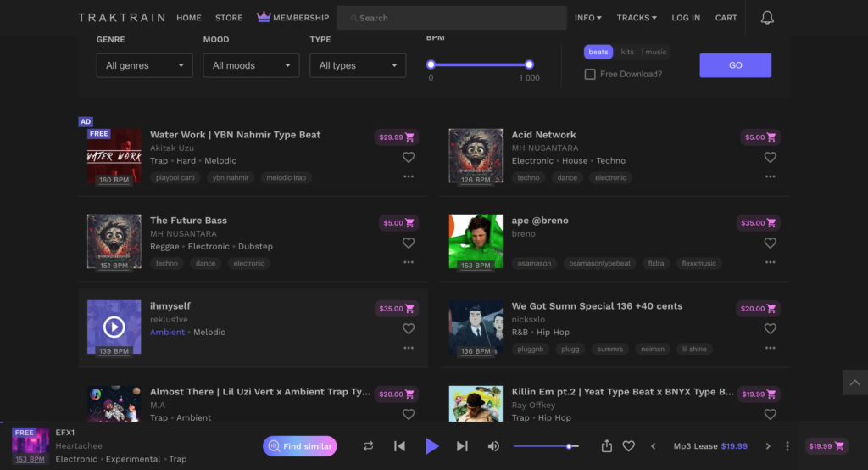Go to the STORE page

click(x=229, y=18)
